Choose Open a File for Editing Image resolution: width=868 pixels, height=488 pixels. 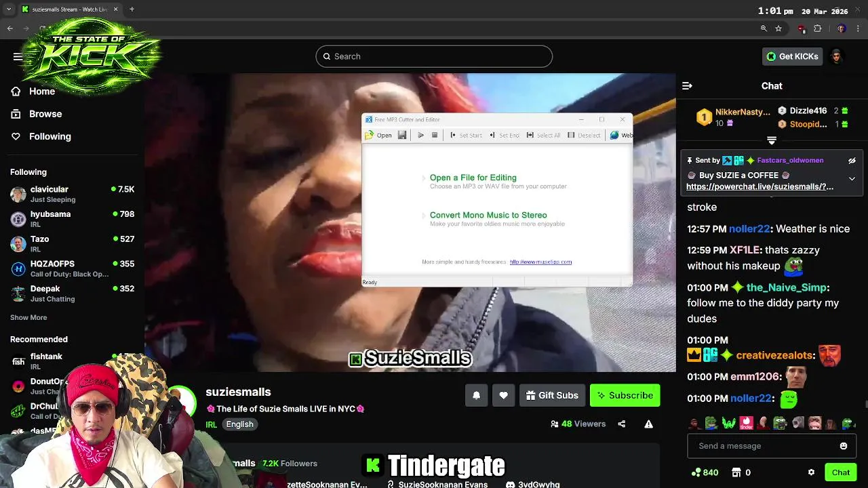click(x=473, y=178)
